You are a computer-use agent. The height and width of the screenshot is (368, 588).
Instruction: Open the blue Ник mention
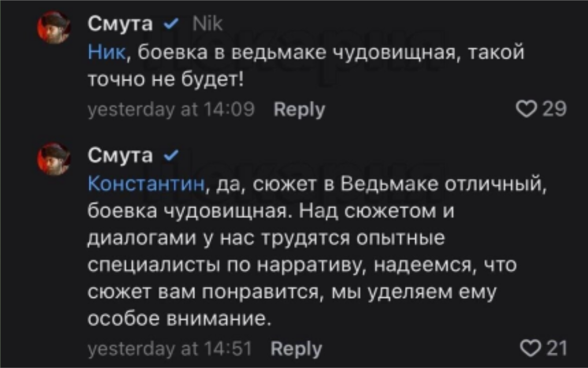coord(106,53)
